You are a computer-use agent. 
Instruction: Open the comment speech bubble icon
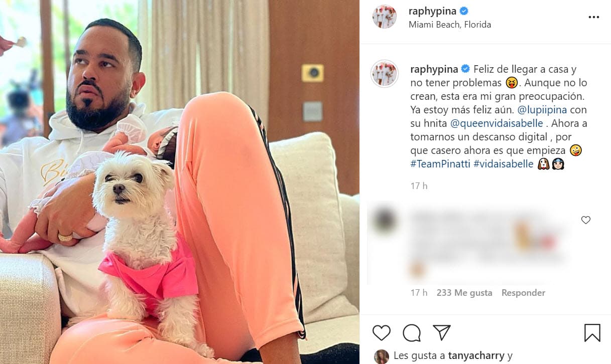click(412, 333)
